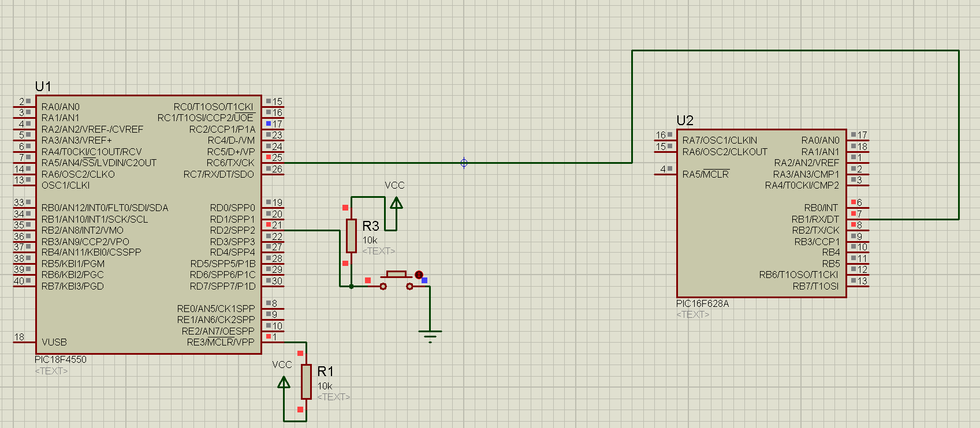
Task: Click the RD2/SPP2 pin label
Action: 233,230
